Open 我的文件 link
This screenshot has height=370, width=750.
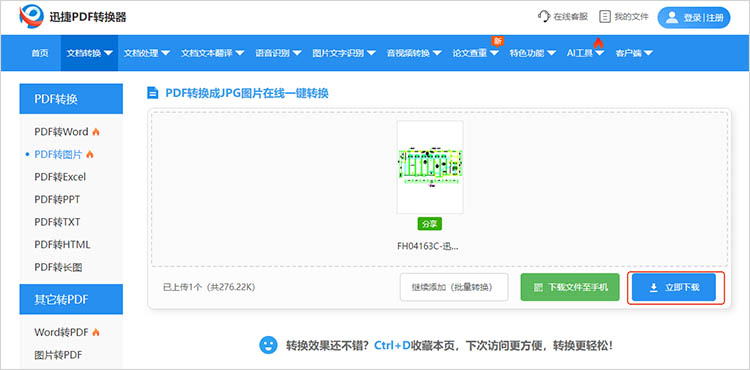624,17
